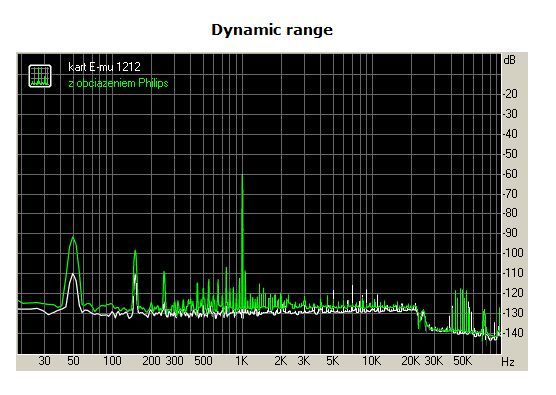
Task: Click the 'dB' axis unit label
Action: coord(509,60)
